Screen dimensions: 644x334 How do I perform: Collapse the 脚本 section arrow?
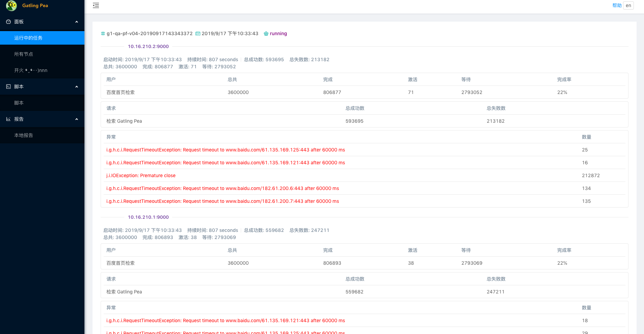tap(77, 87)
